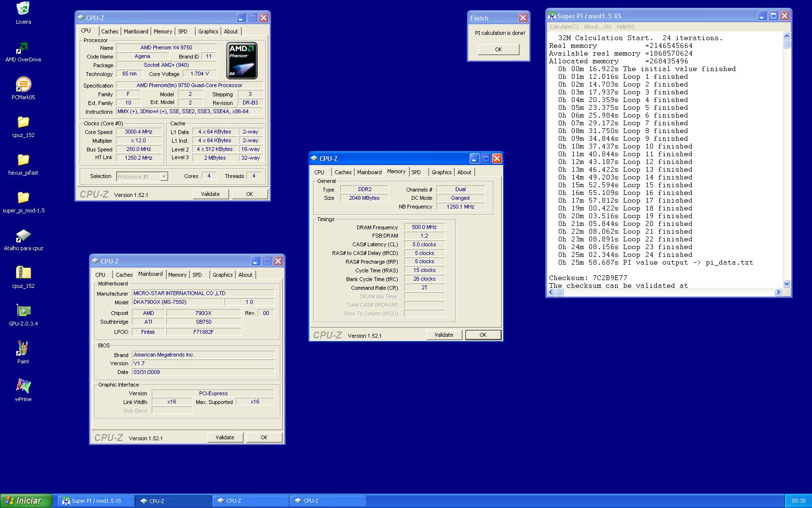Viewport: 812px width, 508px height.
Task: Click Super PI horizontal scrollbar right arrow
Action: click(x=778, y=292)
